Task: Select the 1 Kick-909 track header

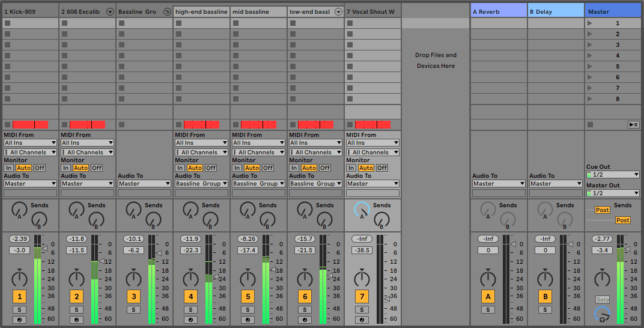Action: pos(31,12)
